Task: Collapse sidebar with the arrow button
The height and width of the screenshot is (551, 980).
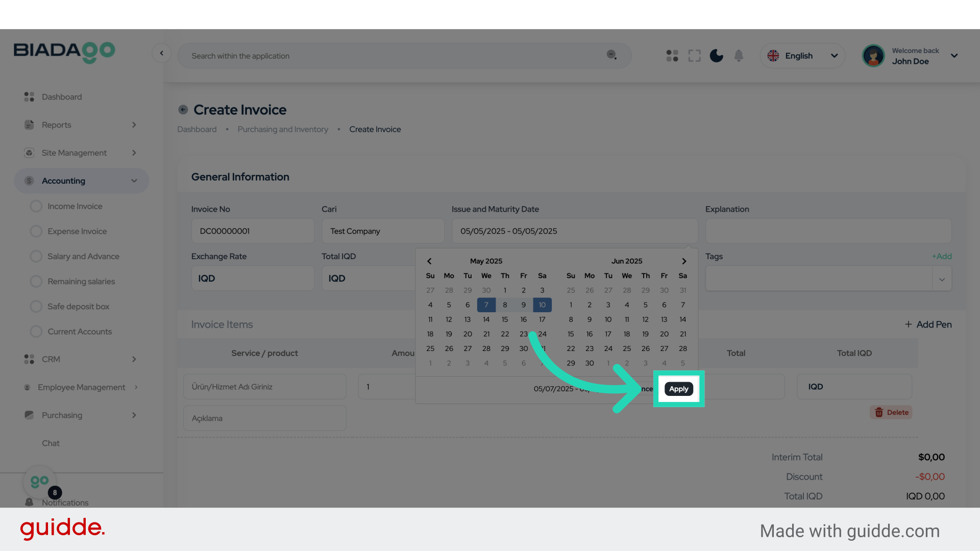Action: [161, 53]
